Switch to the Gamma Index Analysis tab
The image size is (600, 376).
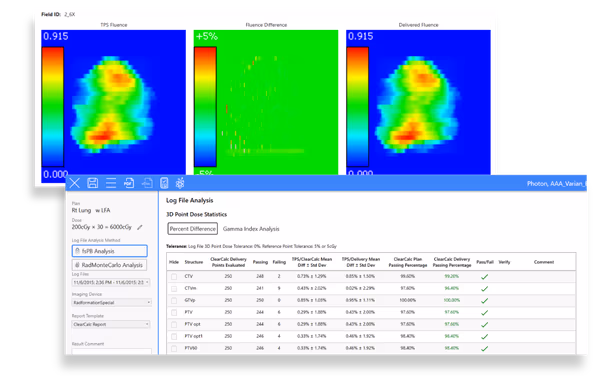[251, 229]
